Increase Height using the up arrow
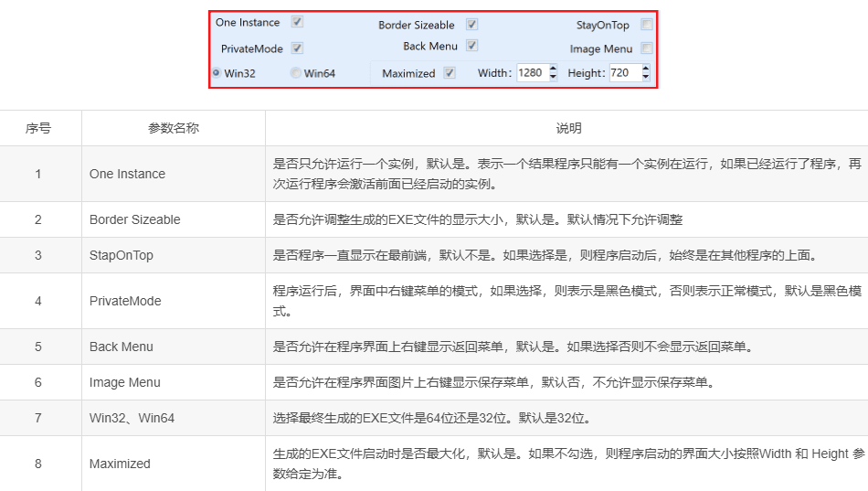 tap(646, 69)
